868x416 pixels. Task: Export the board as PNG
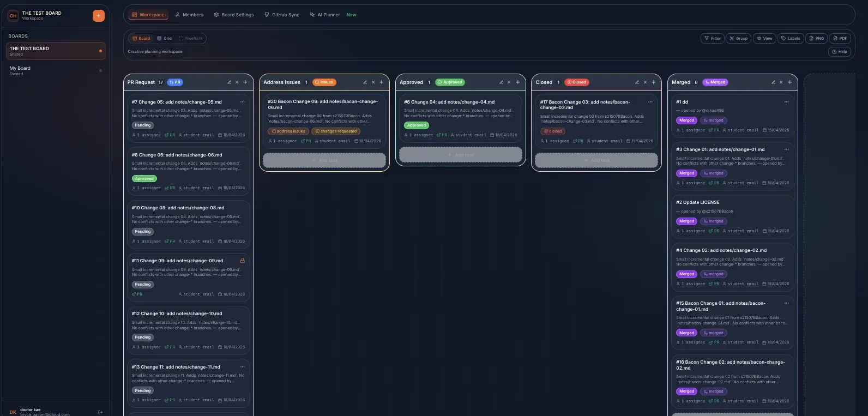pyautogui.click(x=817, y=39)
